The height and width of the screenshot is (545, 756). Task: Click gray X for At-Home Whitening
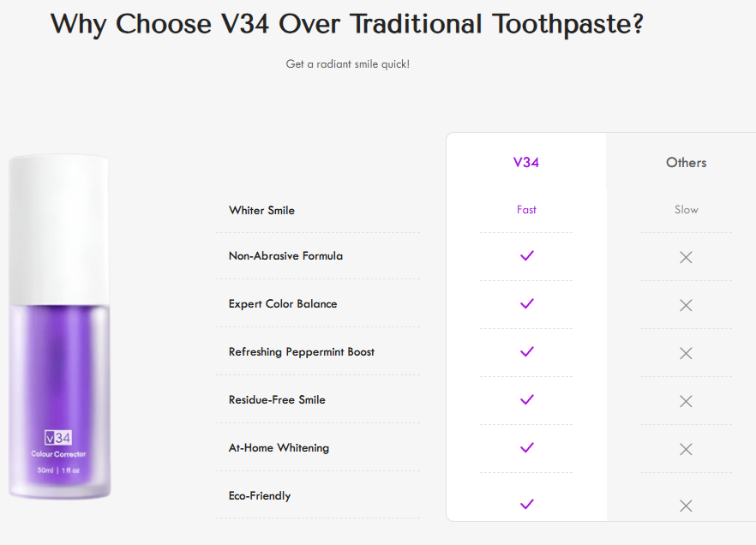686,449
